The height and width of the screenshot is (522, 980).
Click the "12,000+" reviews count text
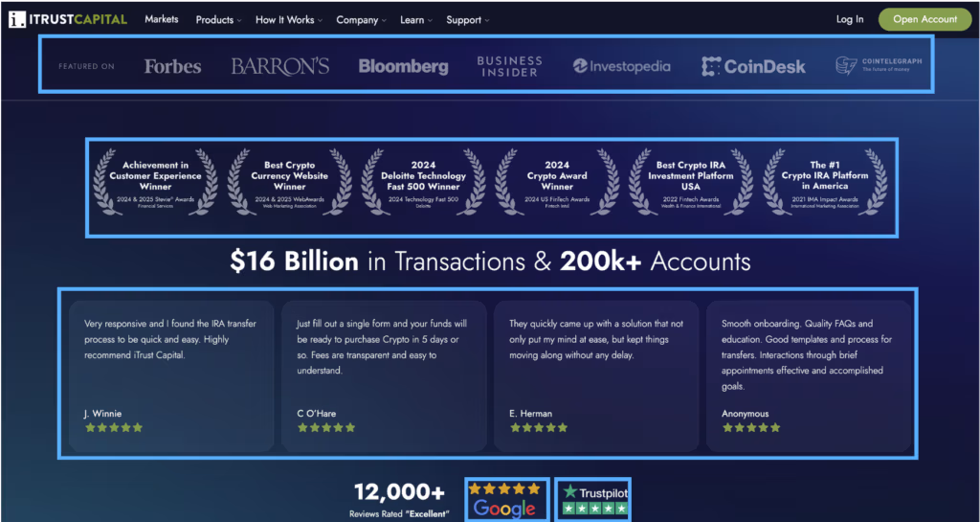click(399, 492)
